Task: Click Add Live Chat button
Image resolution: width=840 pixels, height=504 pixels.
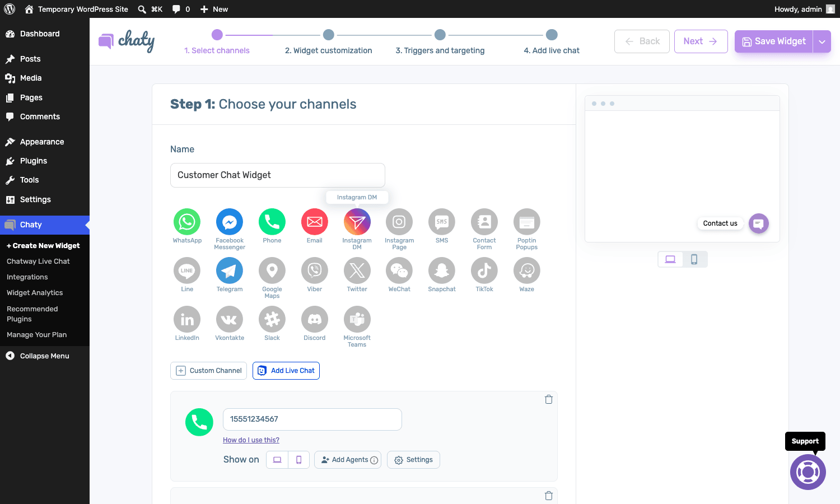Action: tap(286, 371)
